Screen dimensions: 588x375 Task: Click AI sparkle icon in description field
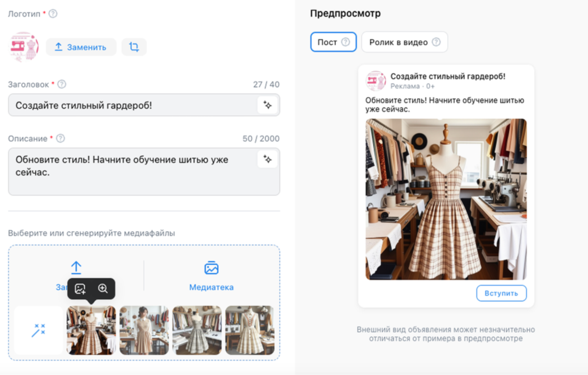click(x=267, y=159)
